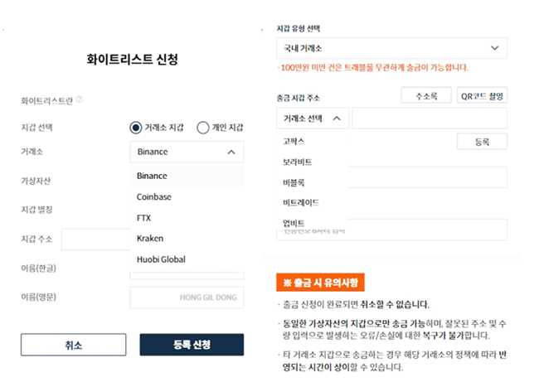Open the 국내 거래소 wallet type dropdown
The image size is (539, 392).
(x=391, y=48)
